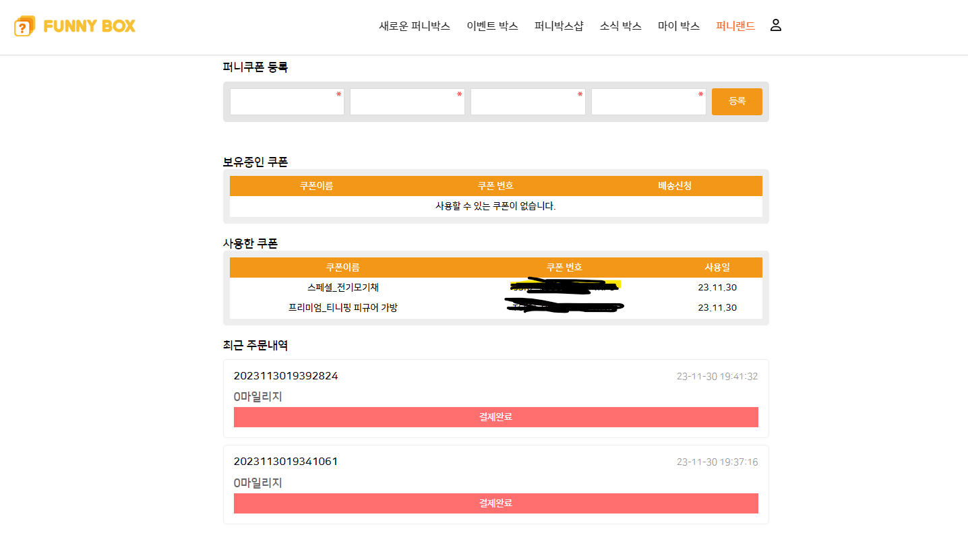The image size is (968, 560).
Task: Click 결제완료 bar of second order
Action: [x=495, y=503]
